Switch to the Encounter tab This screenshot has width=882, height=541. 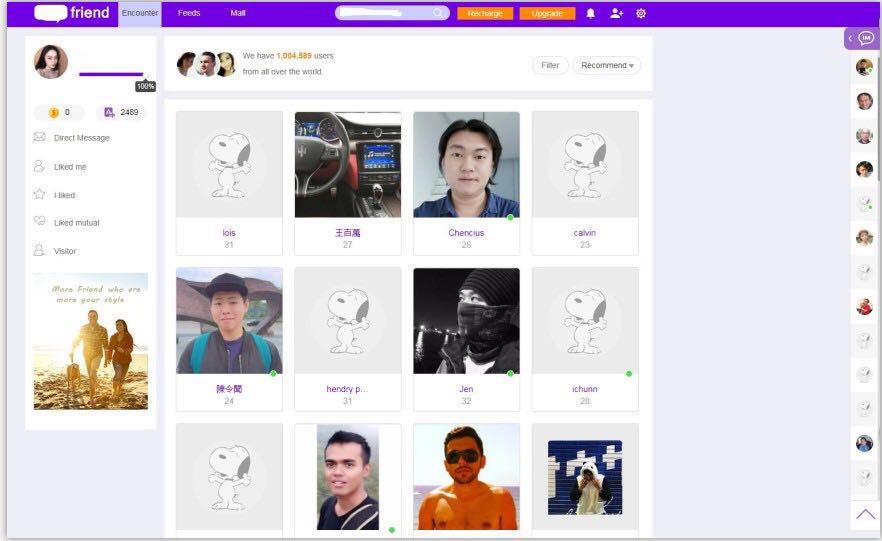140,13
